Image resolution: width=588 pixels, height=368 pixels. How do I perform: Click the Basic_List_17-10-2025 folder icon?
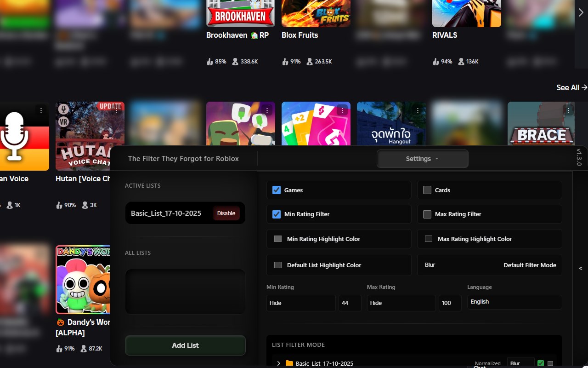point(289,363)
